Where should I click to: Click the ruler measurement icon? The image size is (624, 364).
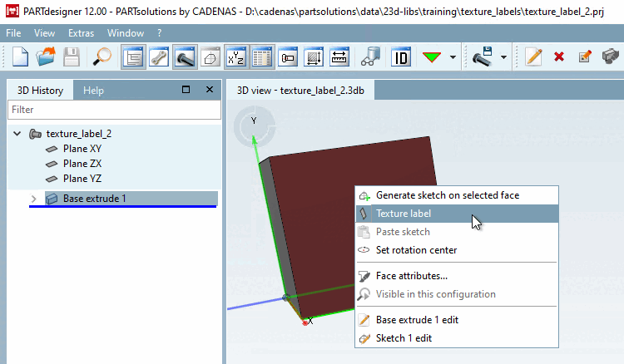click(339, 57)
